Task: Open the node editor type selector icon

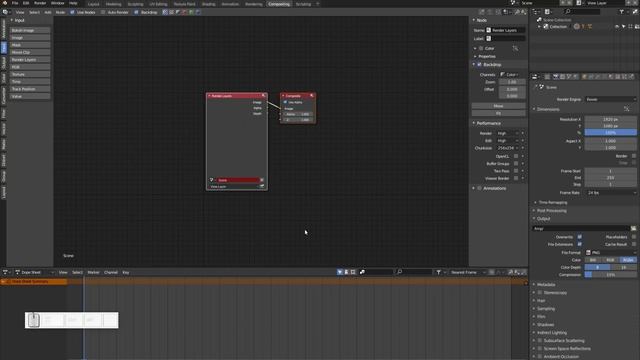Action: 5,12
